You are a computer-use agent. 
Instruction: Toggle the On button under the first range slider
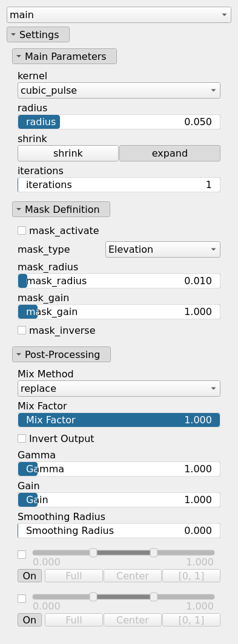point(30,576)
